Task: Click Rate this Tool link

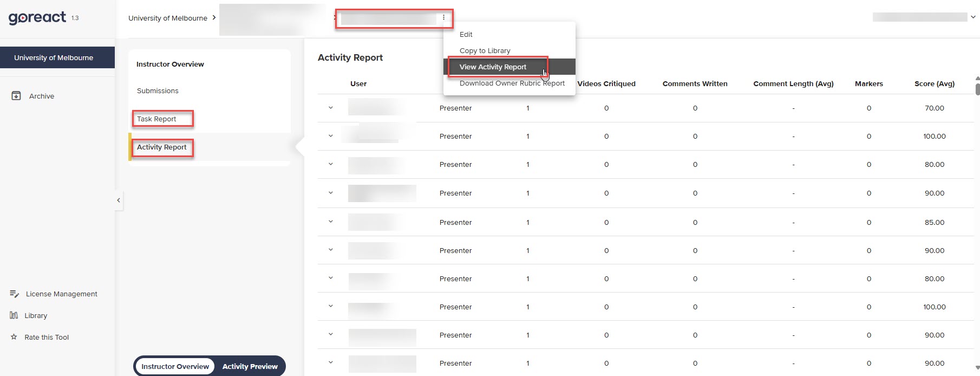Action: (47, 337)
